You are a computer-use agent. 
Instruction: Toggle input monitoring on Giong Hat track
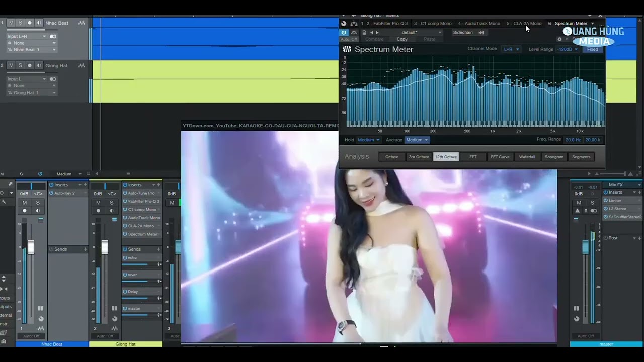click(39, 66)
